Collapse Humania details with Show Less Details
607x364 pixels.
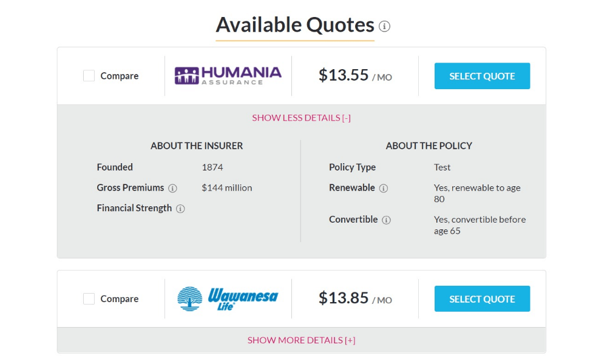click(301, 118)
